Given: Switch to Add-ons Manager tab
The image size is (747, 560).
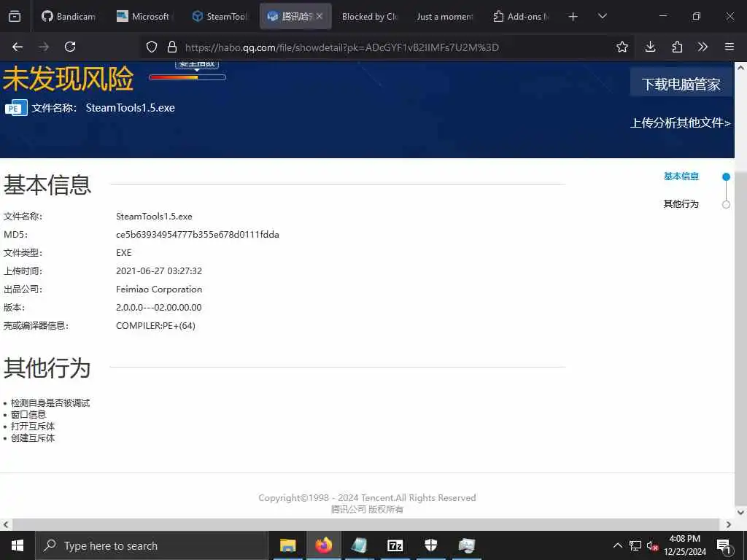Looking at the screenshot, I should point(520,16).
